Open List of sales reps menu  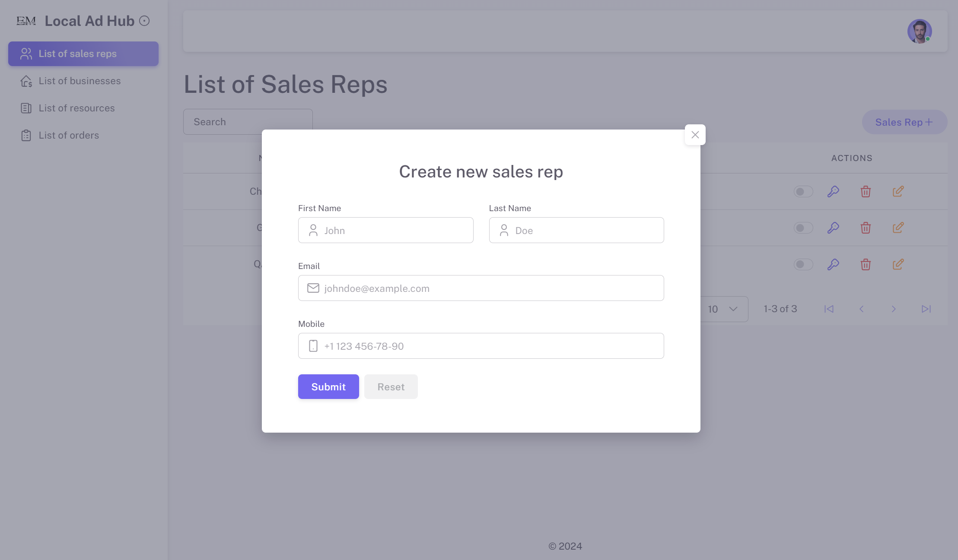tap(83, 54)
